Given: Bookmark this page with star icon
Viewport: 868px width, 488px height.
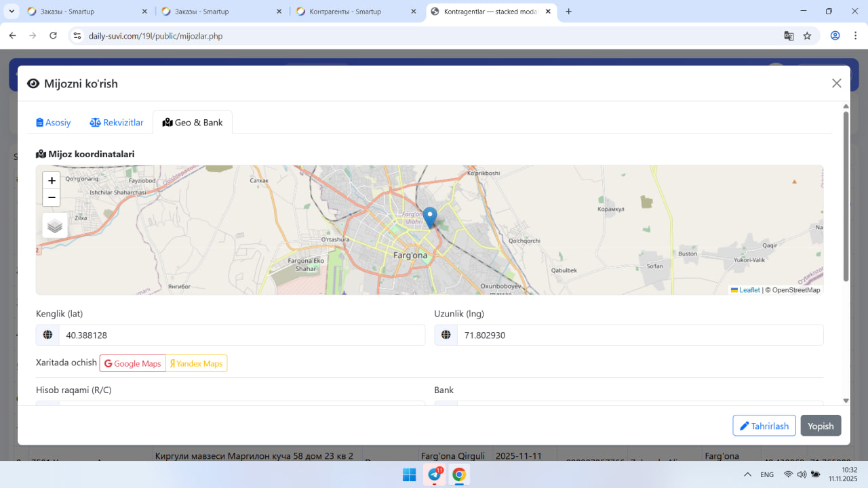Looking at the screenshot, I should click(807, 36).
